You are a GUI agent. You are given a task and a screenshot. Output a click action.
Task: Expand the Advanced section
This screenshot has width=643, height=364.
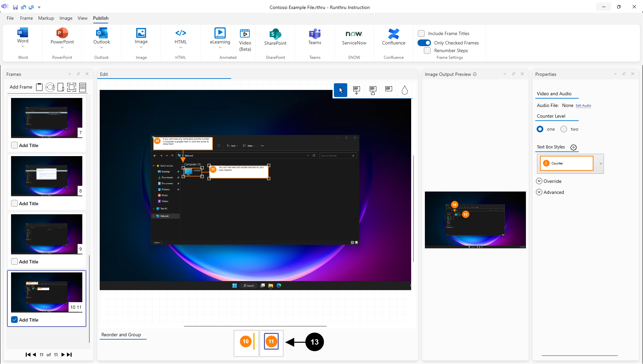[539, 192]
